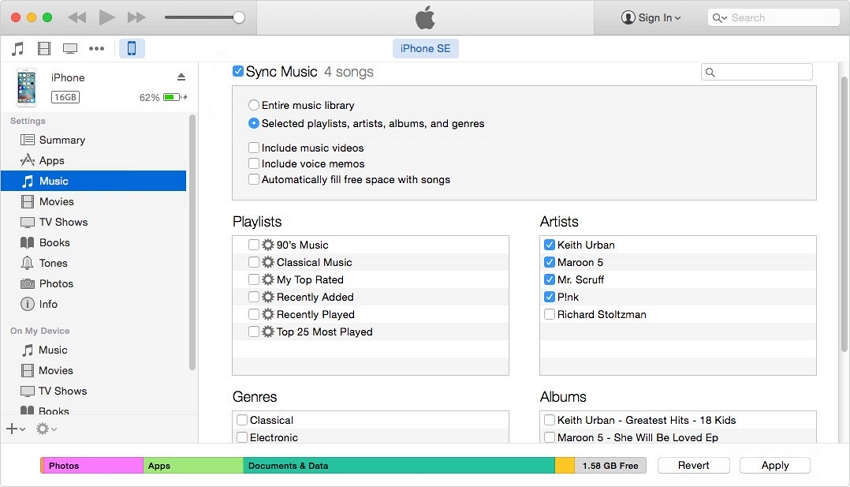Open the gear actions dropdown at sidebar bottom
The height and width of the screenshot is (487, 850).
coord(46,429)
